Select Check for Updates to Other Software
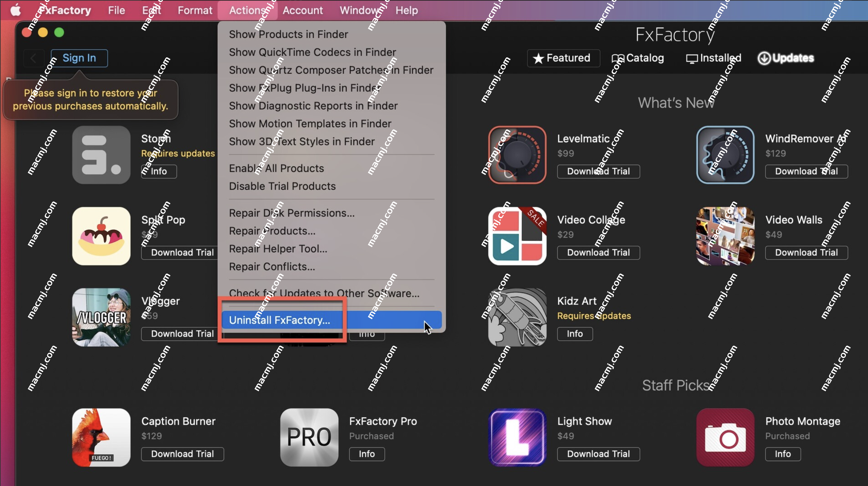Screen dimensions: 868x486 pos(324,293)
